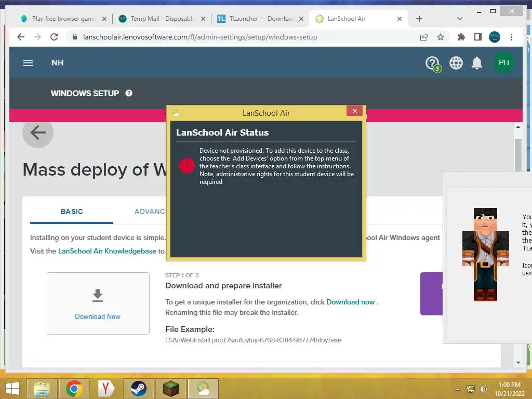
Task: Open the PH user avatar menu
Action: coord(503,62)
